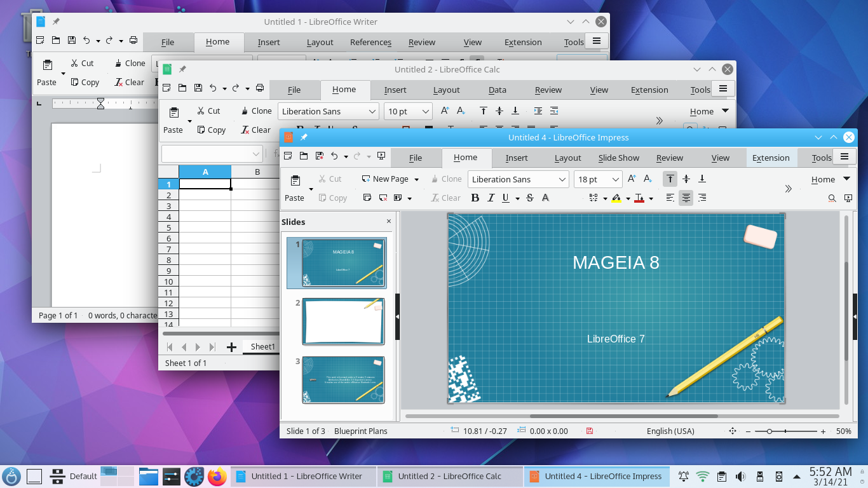Click Undo icon in Impress quick toolbar
The height and width of the screenshot is (488, 868).
point(334,156)
